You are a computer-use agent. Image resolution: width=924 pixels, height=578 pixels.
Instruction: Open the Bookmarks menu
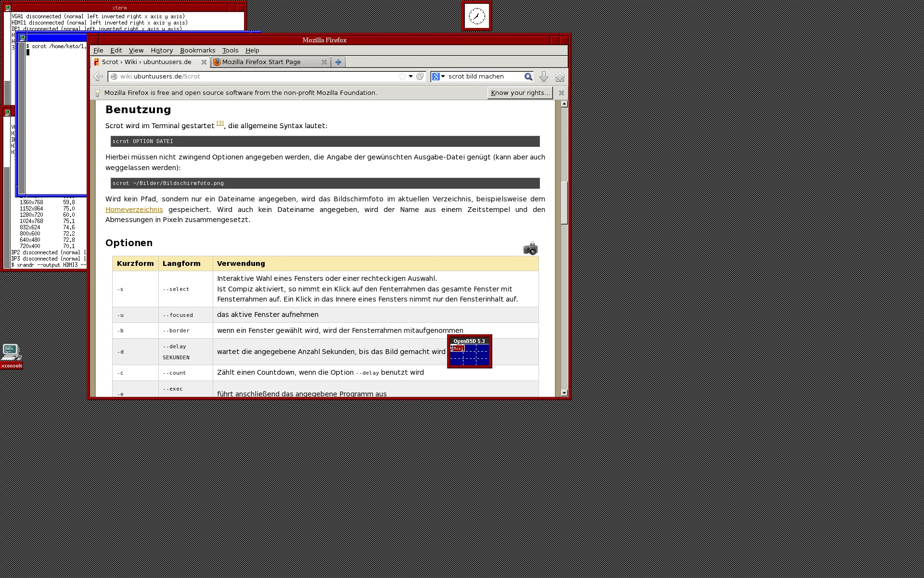tap(197, 51)
